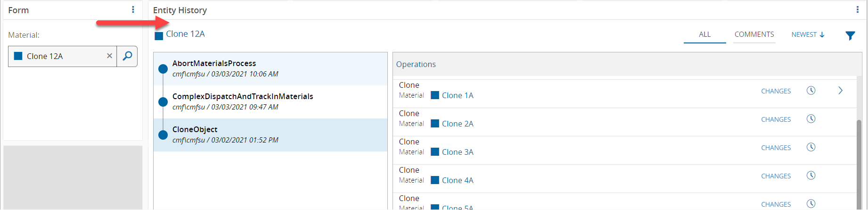Open the Clone 12A header link

[185, 34]
